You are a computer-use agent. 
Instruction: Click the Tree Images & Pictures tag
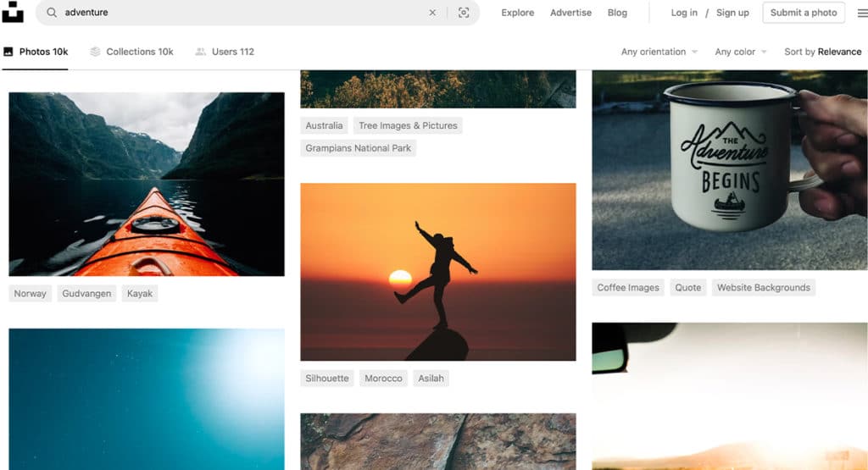[408, 125]
